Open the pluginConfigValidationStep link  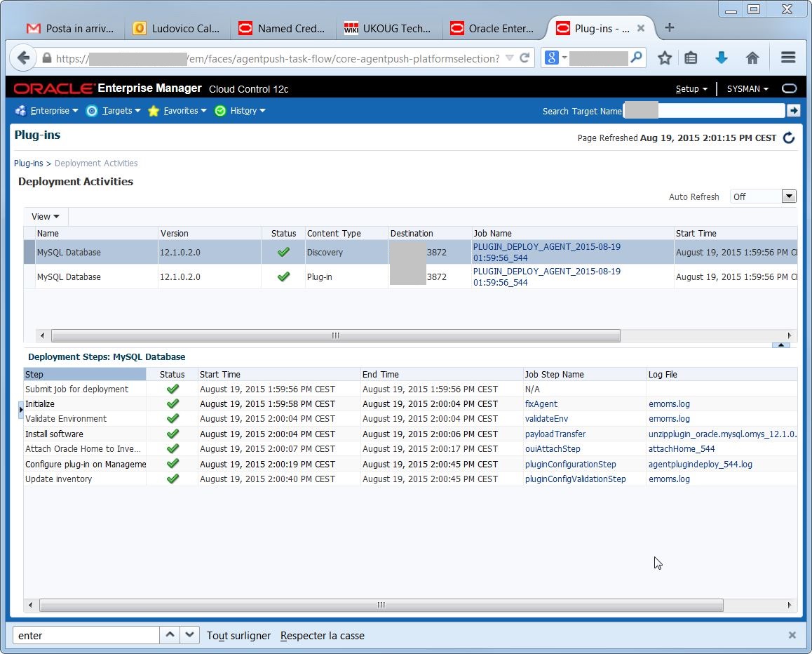(x=575, y=479)
